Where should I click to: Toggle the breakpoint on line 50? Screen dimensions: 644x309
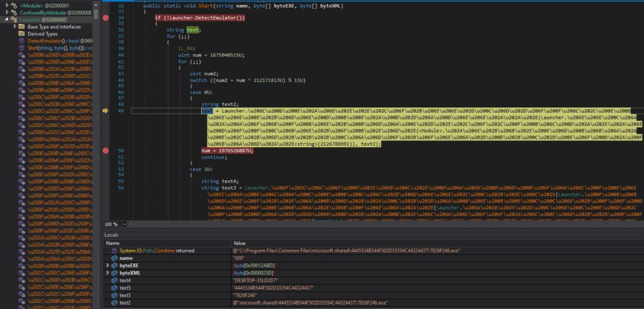[106, 151]
